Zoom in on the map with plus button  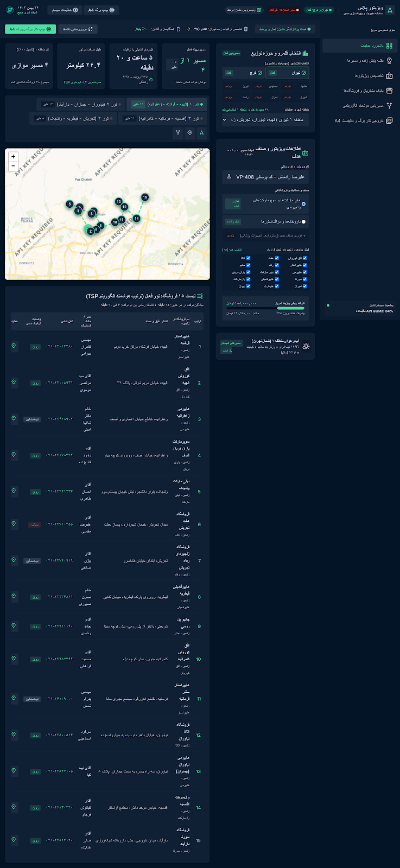[x=13, y=156]
